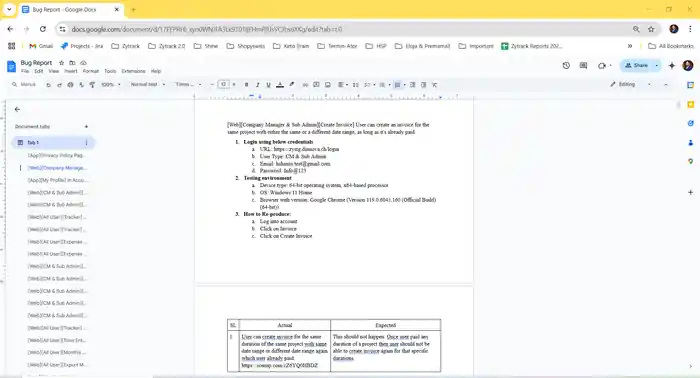700x378 pixels.
Task: Bookmark this page with star icon
Action: coord(651,29)
